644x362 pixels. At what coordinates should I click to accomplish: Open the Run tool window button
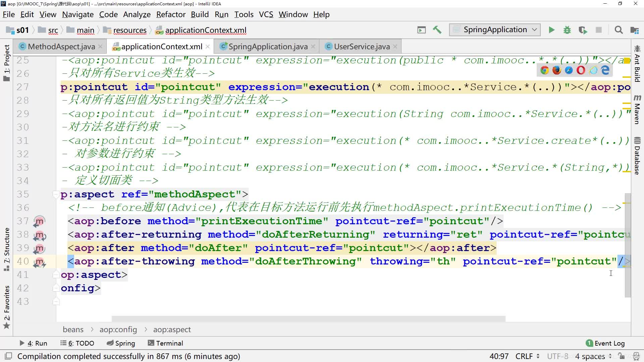(x=33, y=343)
